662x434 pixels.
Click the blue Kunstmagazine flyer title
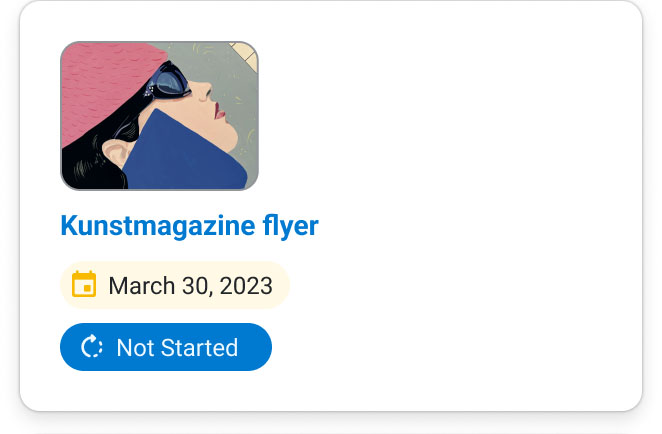[189, 226]
